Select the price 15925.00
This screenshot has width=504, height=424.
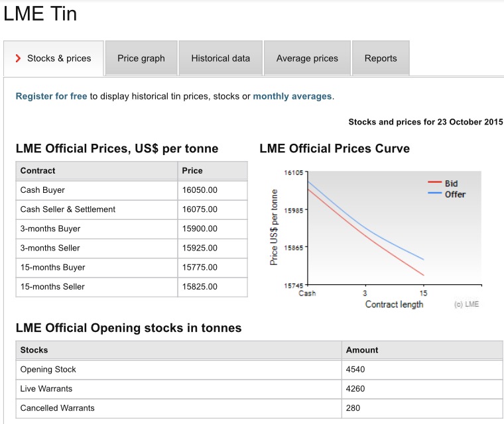pos(200,248)
